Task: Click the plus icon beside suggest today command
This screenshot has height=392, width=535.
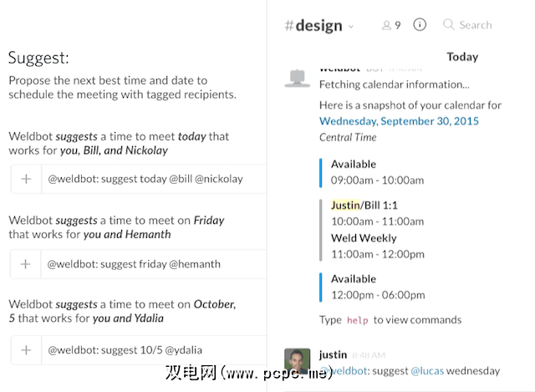Action: coord(25,179)
